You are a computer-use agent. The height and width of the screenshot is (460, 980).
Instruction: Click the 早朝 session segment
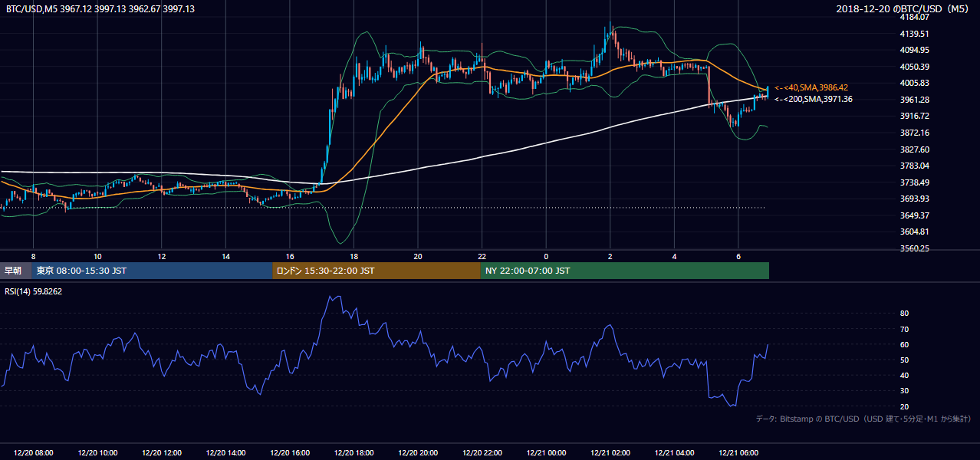(15, 271)
